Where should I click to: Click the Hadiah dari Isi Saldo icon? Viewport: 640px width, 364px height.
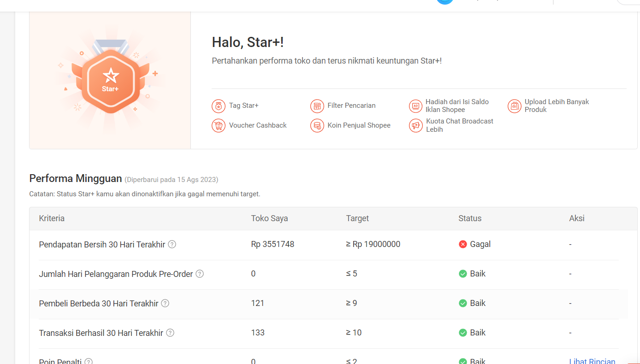[416, 106]
